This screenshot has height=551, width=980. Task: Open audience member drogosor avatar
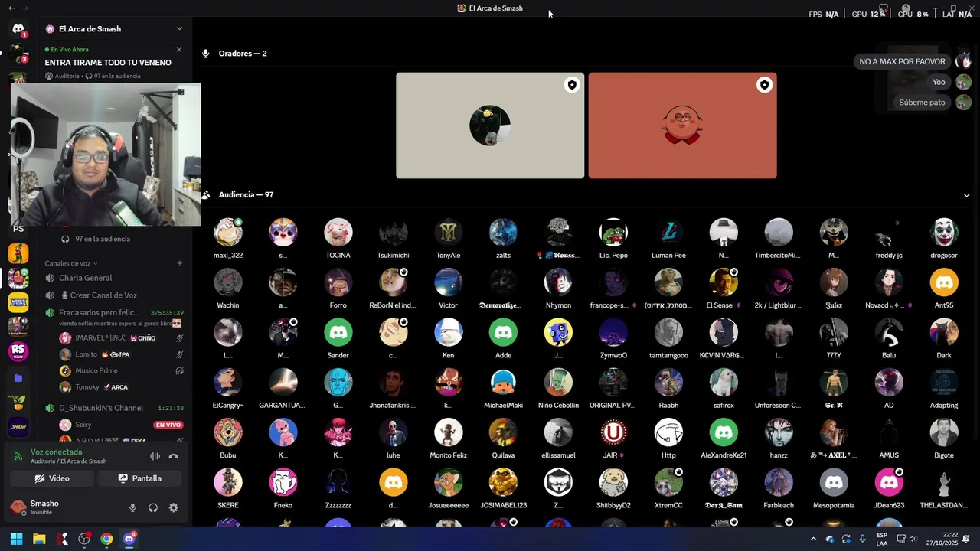[944, 232]
